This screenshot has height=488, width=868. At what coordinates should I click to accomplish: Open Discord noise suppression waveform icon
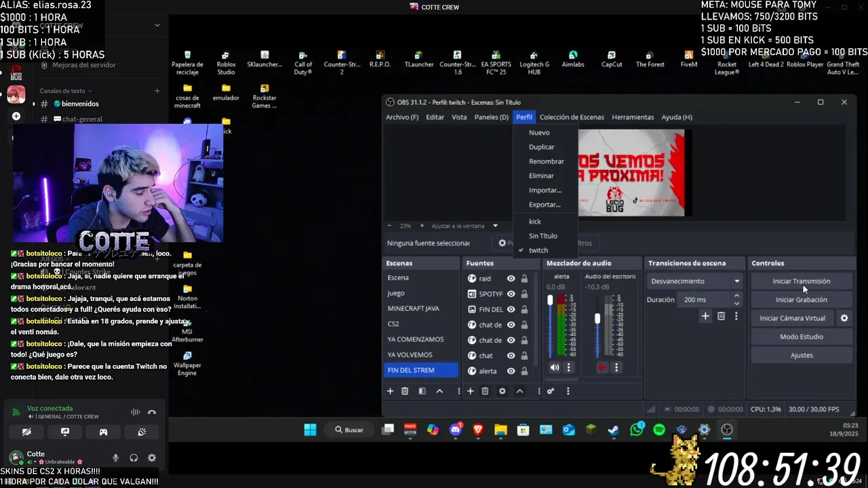coord(136,412)
